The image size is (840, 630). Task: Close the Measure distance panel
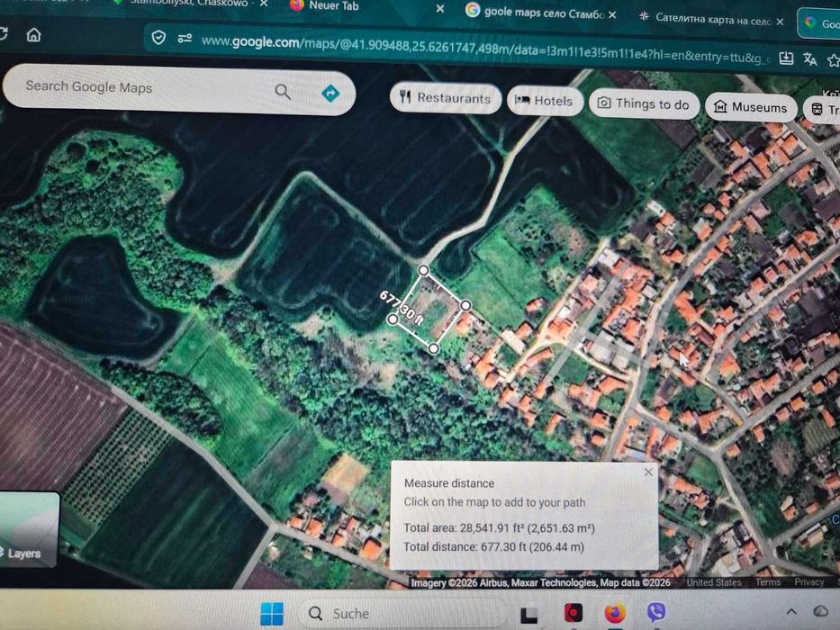point(648,472)
